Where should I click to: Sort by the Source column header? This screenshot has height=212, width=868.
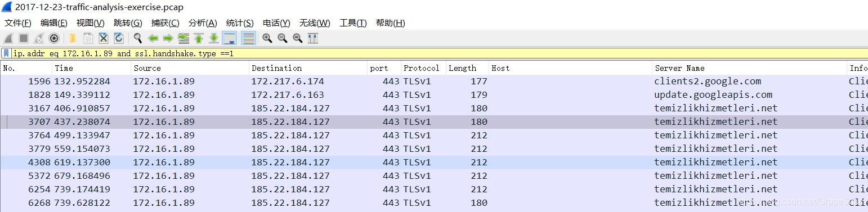pyautogui.click(x=190, y=68)
